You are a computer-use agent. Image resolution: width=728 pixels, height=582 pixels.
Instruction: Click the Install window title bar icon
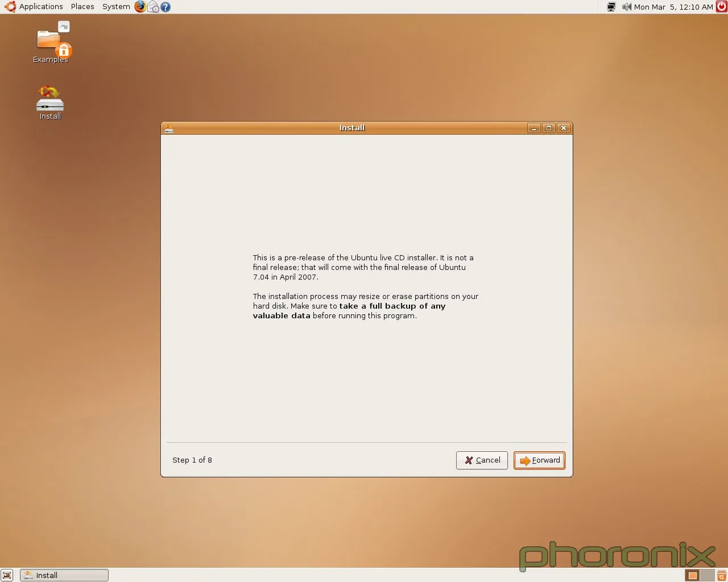[x=169, y=128]
